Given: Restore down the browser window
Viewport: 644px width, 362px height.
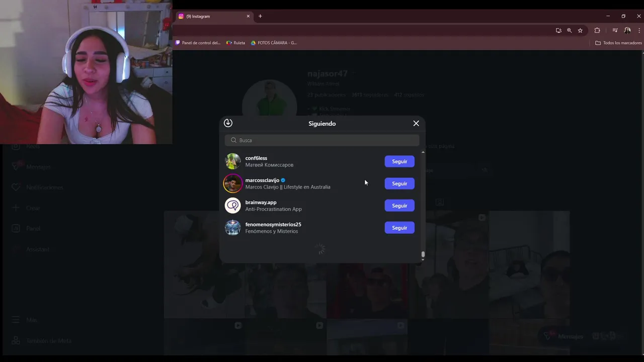Looking at the screenshot, I should [623, 16].
